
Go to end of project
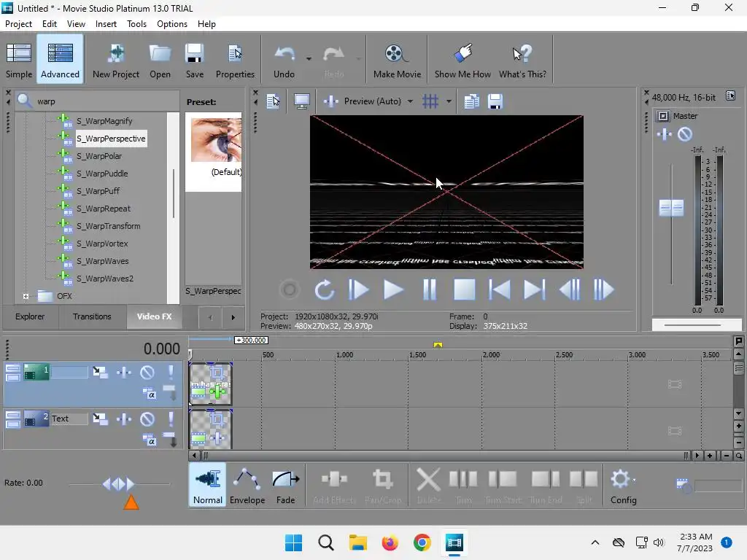point(534,289)
